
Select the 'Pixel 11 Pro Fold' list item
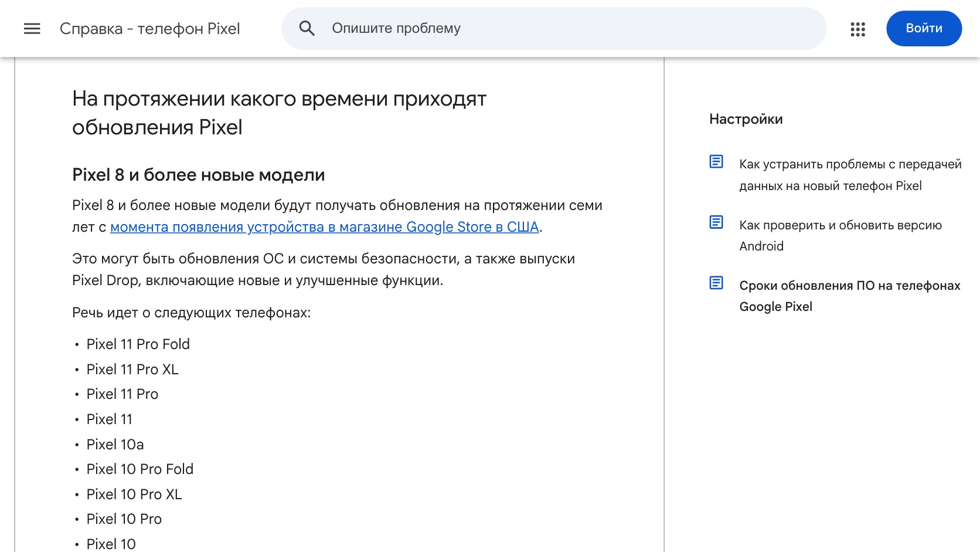coord(138,344)
